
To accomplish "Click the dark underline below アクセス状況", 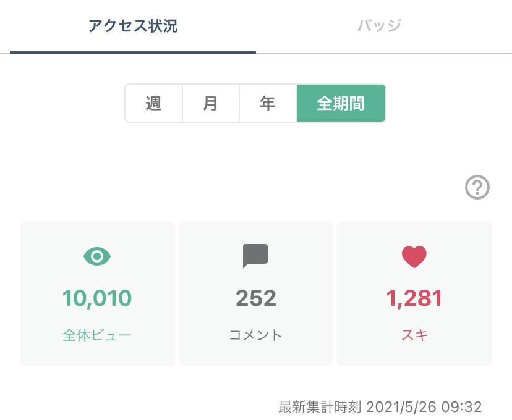I will (133, 52).
